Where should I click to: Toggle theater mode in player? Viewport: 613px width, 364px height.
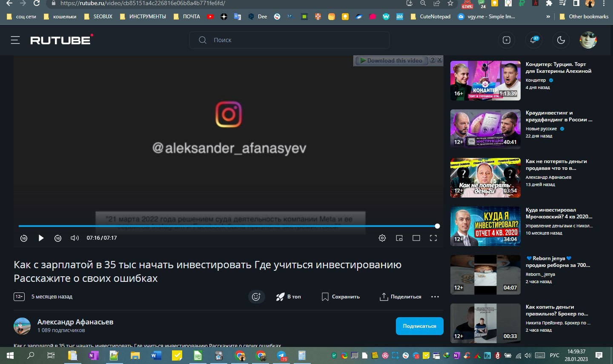416,238
